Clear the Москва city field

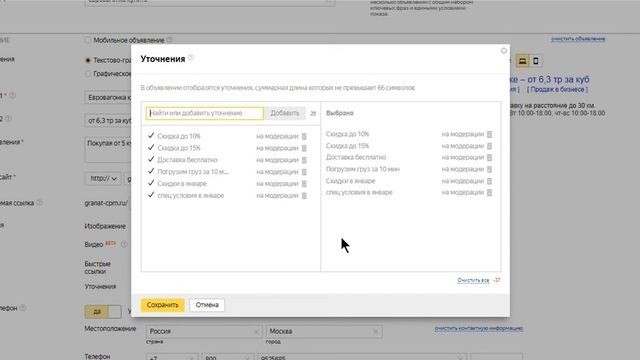tap(376, 332)
